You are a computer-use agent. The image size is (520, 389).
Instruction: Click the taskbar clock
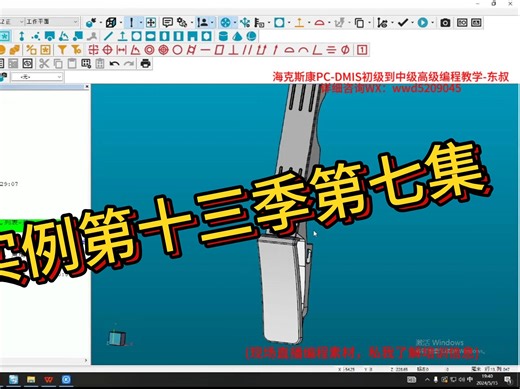[487, 380]
